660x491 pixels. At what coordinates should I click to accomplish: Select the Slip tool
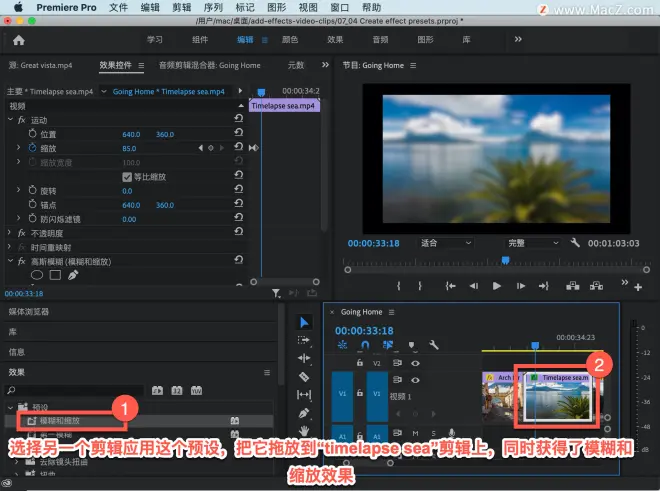(x=304, y=395)
